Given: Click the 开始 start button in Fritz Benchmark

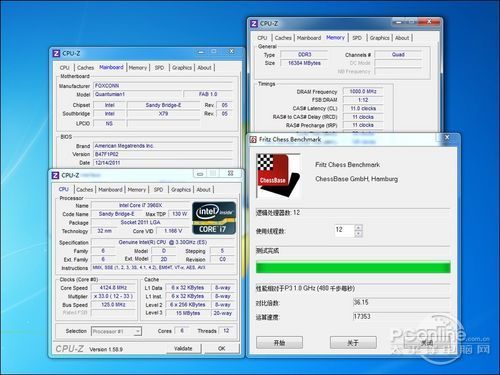Looking at the screenshot, I should (x=279, y=342).
